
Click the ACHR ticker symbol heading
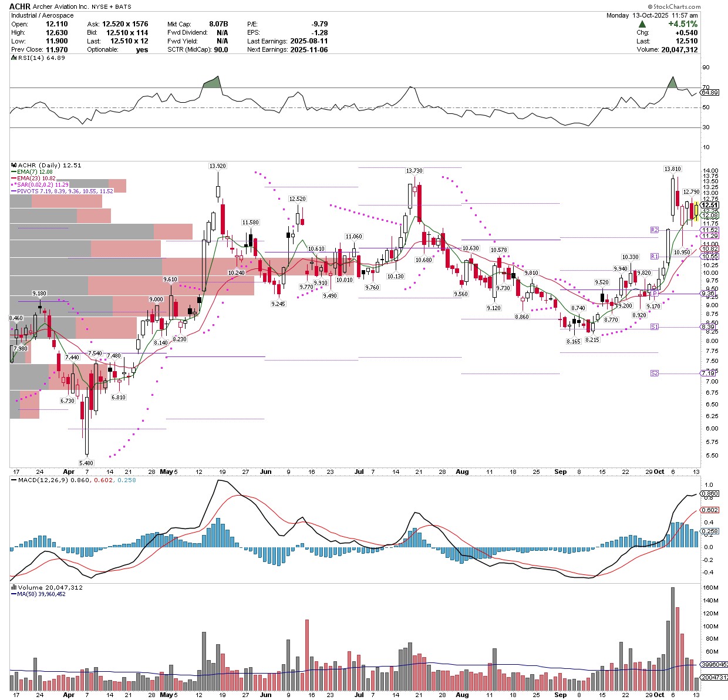pos(20,6)
